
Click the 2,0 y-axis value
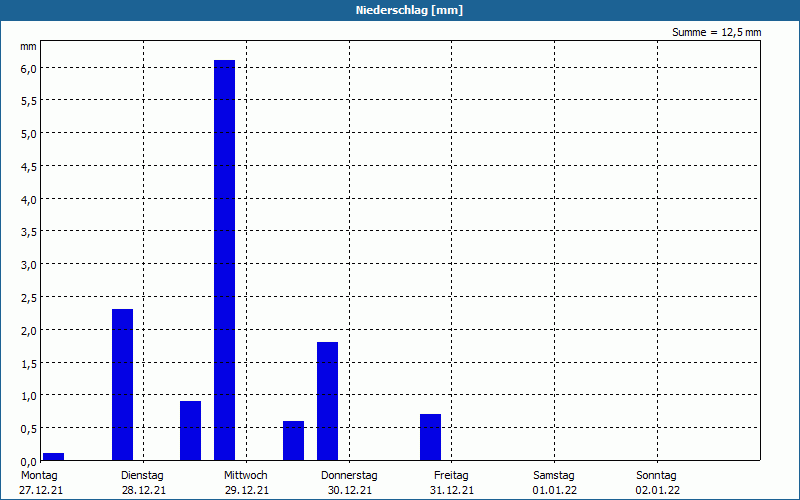(x=29, y=331)
